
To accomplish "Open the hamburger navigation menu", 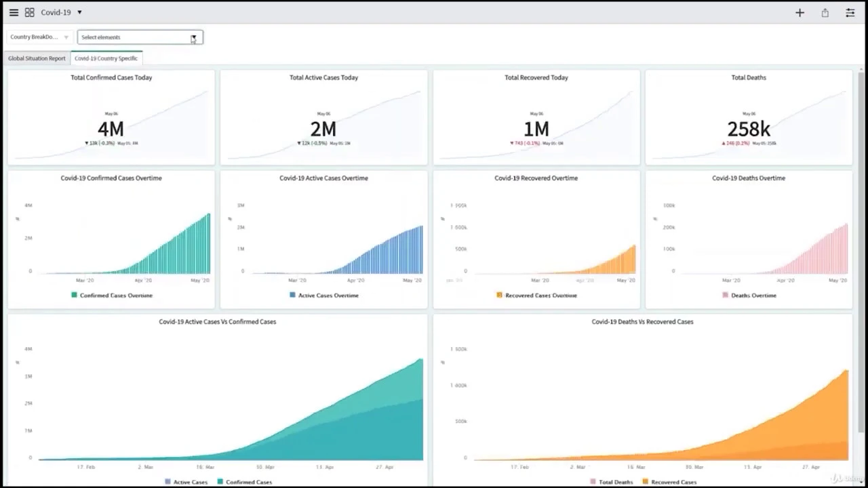I will (14, 12).
